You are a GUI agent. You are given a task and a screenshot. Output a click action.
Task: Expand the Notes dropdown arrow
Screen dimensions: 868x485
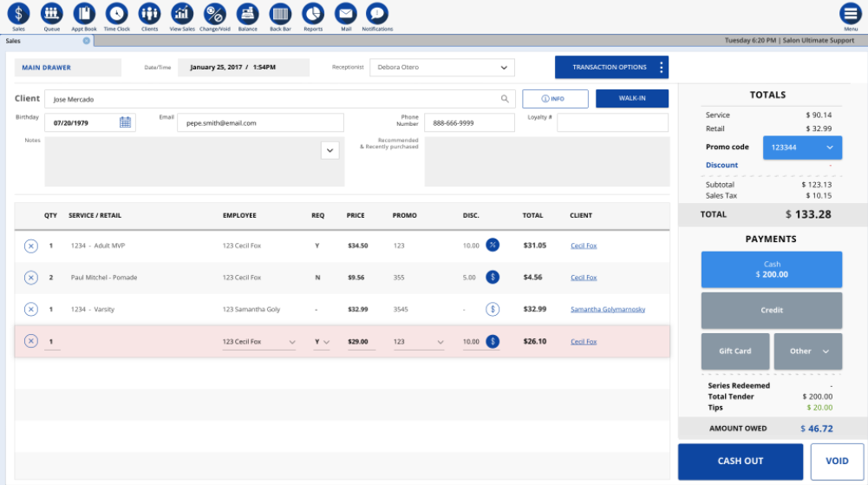tap(330, 150)
